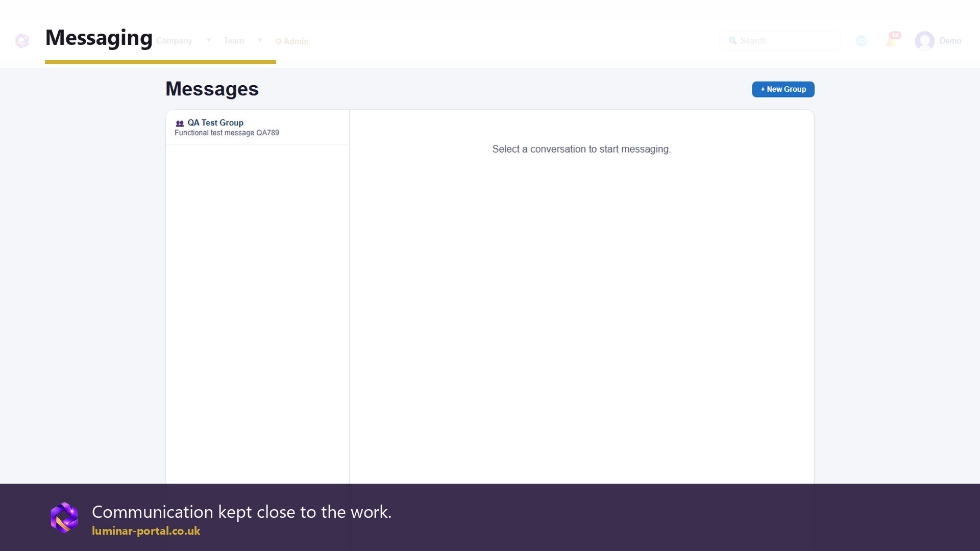Open the Company menu

click(x=174, y=41)
